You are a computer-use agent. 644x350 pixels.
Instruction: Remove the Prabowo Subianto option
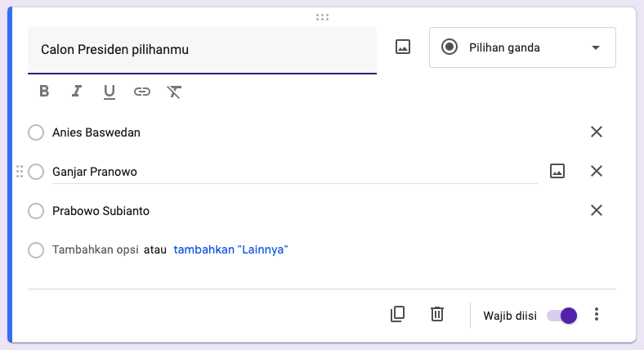[597, 210]
